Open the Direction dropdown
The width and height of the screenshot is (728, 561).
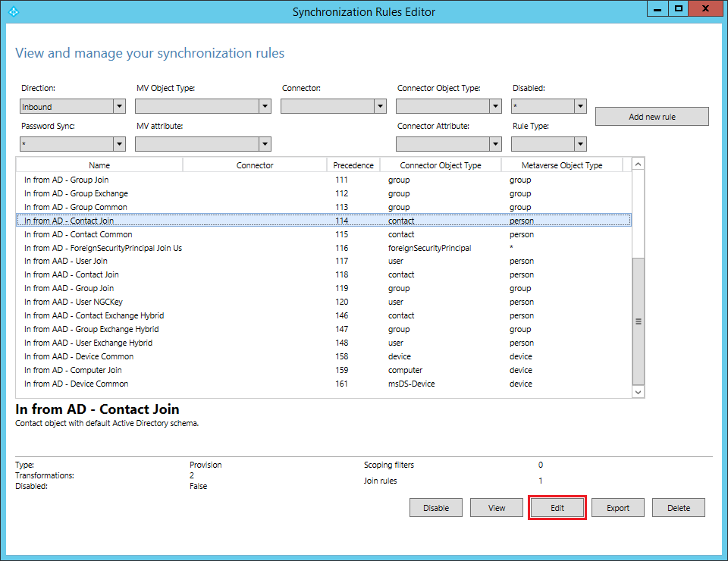click(119, 105)
